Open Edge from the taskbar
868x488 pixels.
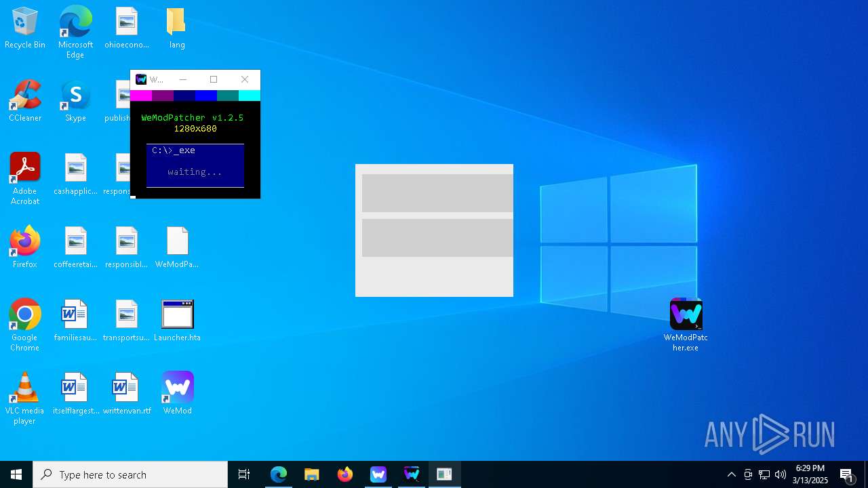point(279,474)
